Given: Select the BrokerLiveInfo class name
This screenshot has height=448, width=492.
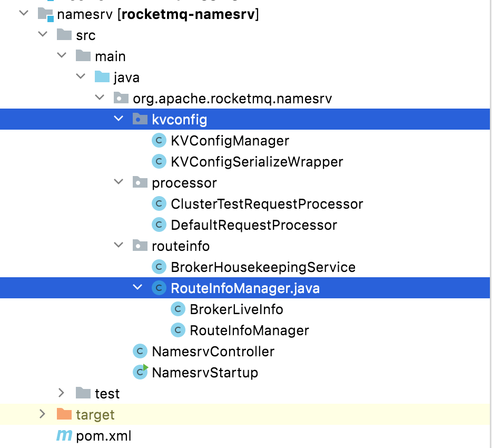Looking at the screenshot, I should [x=237, y=309].
